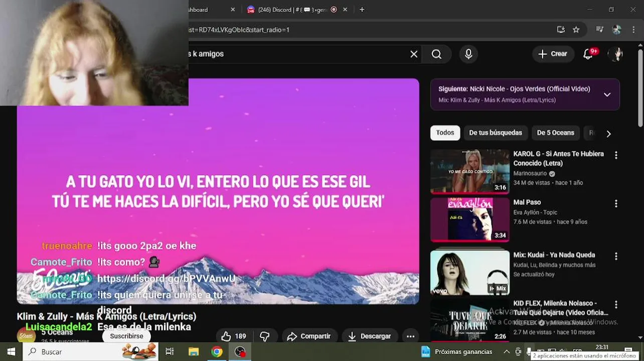644x361 pixels.
Task: Start voice search with the microphone icon
Action: (468, 54)
